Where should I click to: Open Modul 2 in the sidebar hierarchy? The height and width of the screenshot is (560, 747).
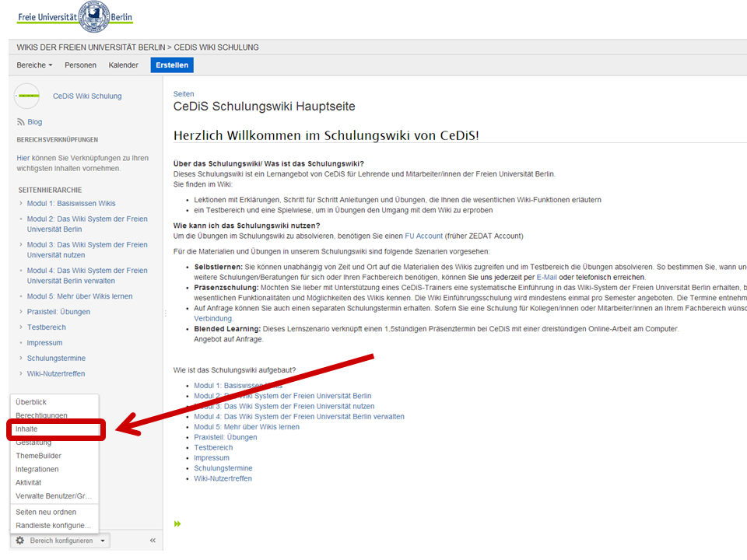[x=87, y=224]
